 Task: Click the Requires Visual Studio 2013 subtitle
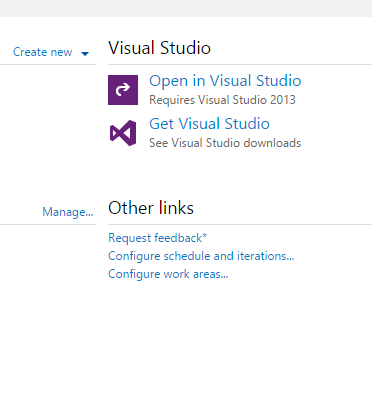pyautogui.click(x=222, y=100)
